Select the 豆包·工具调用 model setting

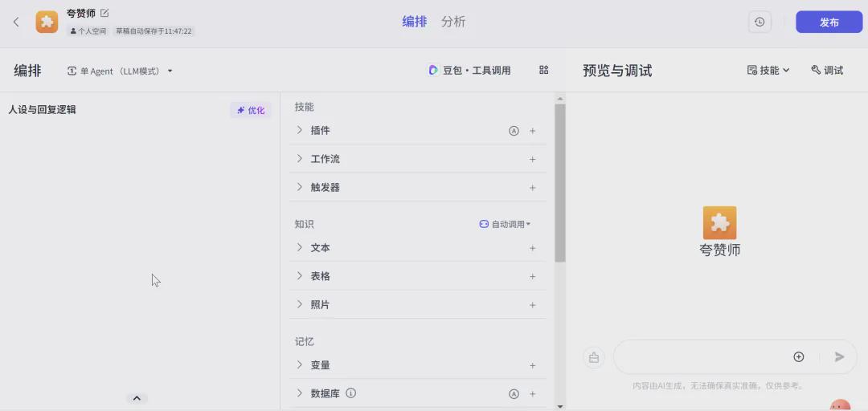point(469,71)
